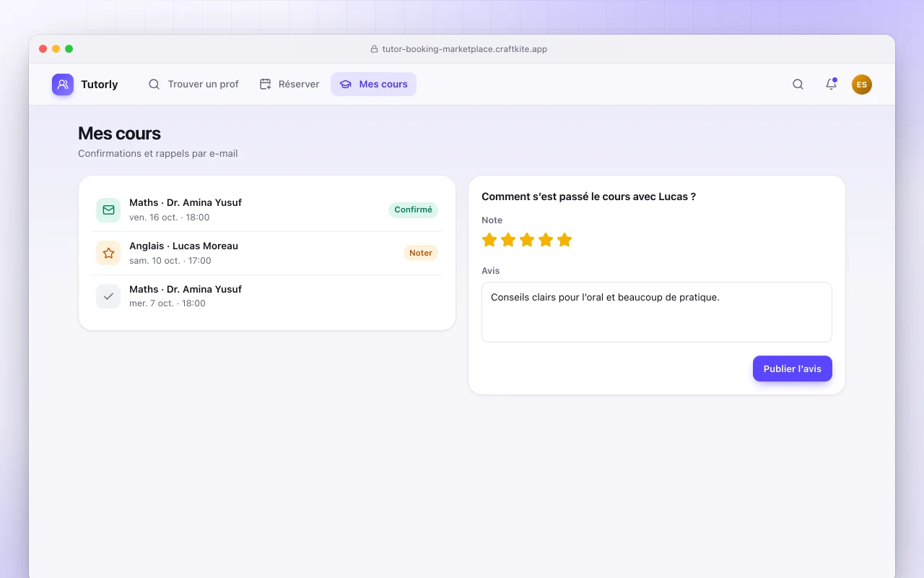Click the Mes cours page heading
Viewport: 924px width, 578px height.
click(119, 134)
